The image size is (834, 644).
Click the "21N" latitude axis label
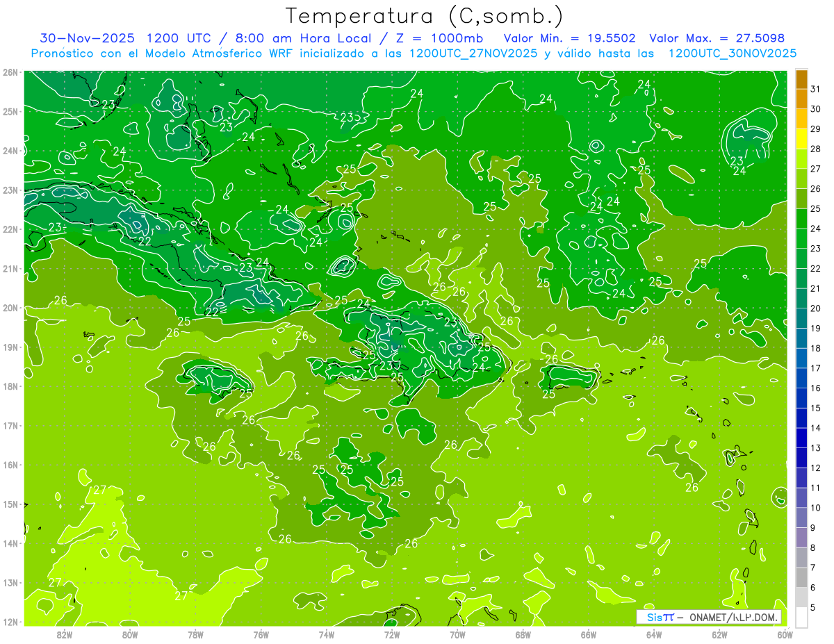(10, 268)
